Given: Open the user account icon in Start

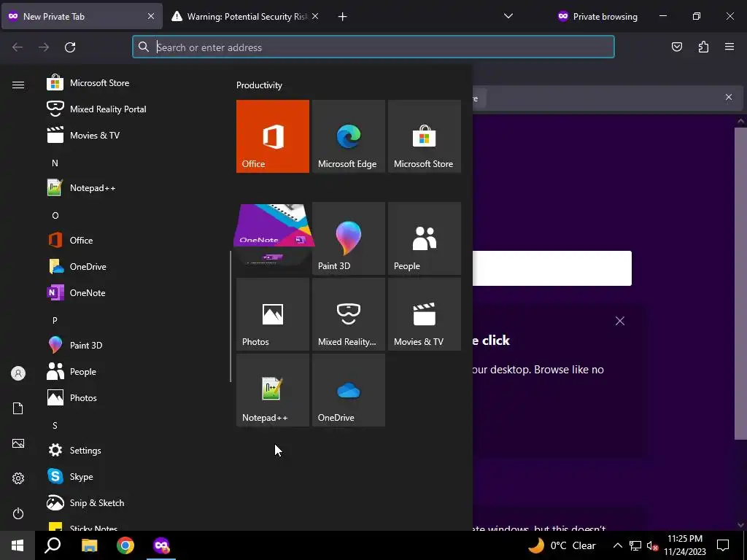Looking at the screenshot, I should [18, 373].
